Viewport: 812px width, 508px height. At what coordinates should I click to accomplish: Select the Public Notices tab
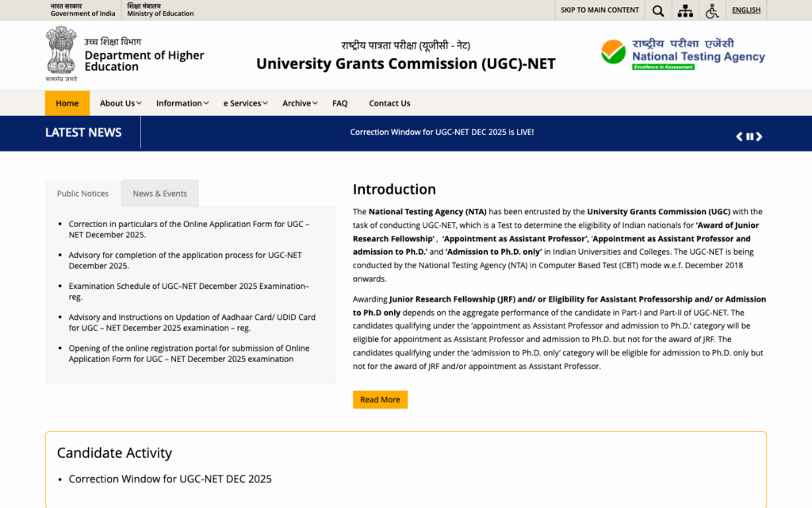click(x=82, y=193)
